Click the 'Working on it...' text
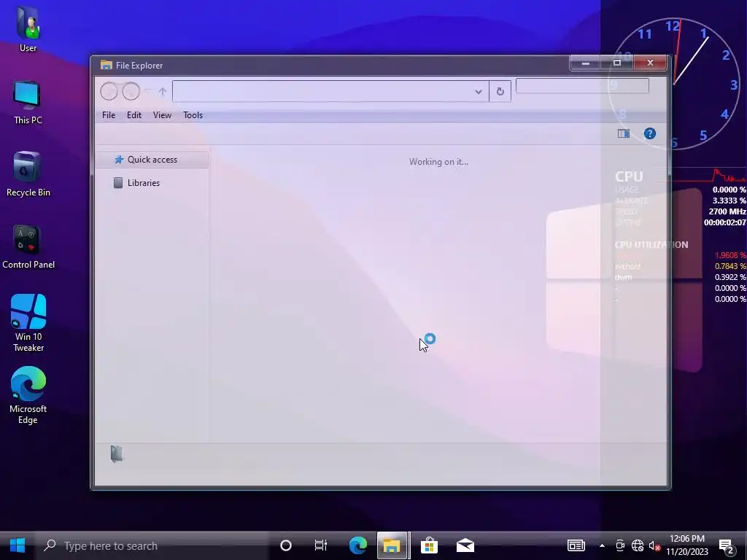The width and height of the screenshot is (747, 560). coord(438,162)
